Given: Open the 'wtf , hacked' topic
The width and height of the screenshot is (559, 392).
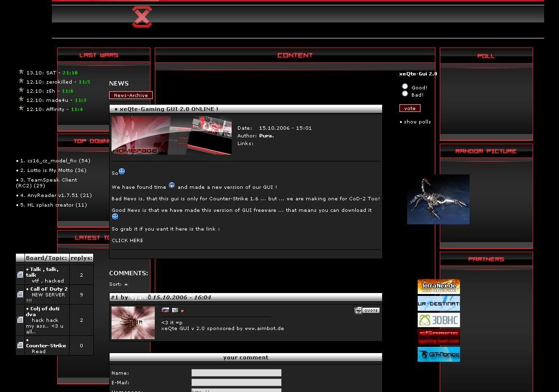Looking at the screenshot, I should coord(48,281).
